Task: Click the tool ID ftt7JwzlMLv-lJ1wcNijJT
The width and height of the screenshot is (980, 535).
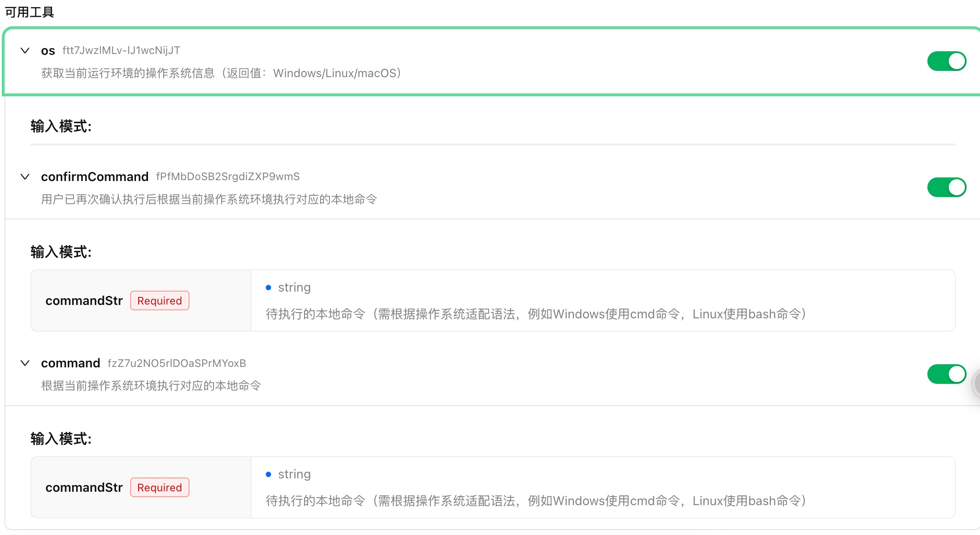Action: click(121, 50)
